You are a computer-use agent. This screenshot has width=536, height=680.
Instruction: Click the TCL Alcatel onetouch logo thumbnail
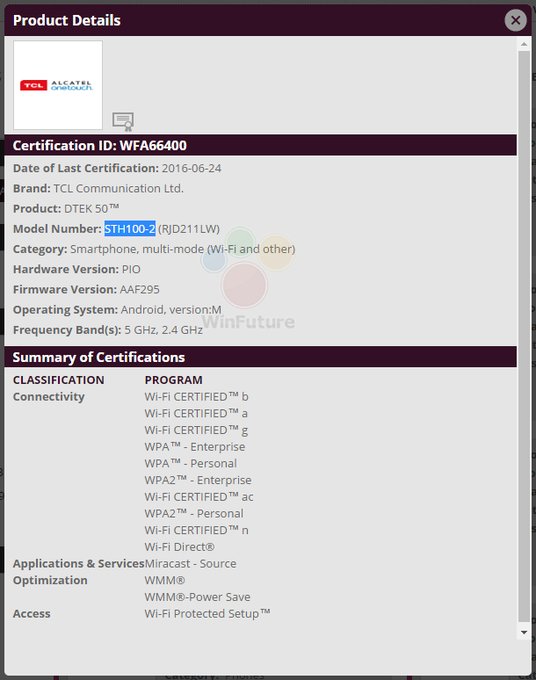coord(58,85)
